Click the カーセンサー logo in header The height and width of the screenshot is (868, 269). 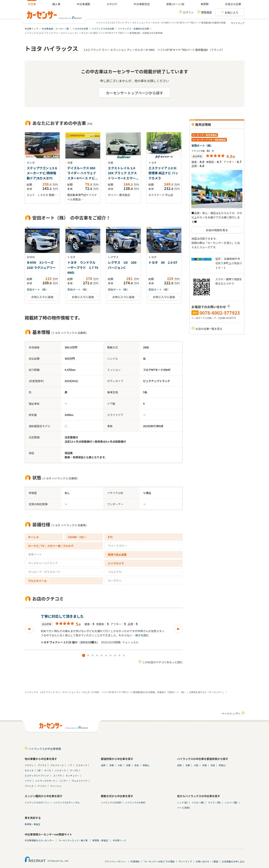[x=42, y=15]
